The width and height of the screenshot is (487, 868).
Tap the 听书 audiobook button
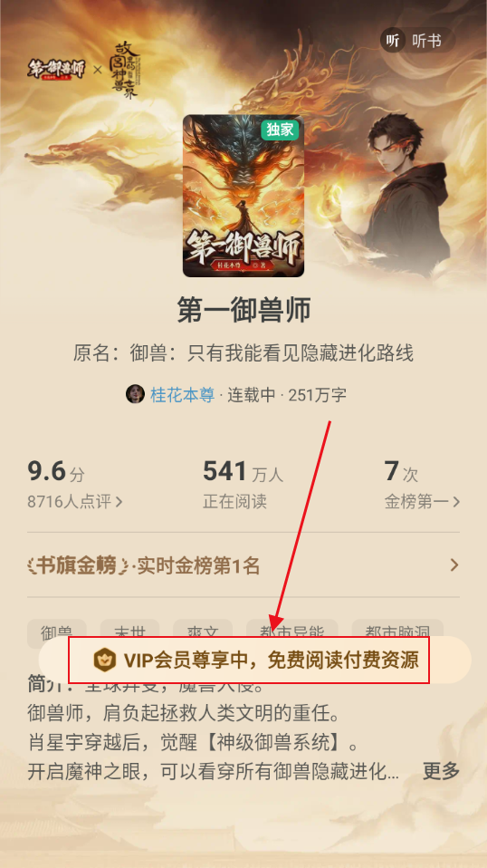tap(418, 41)
